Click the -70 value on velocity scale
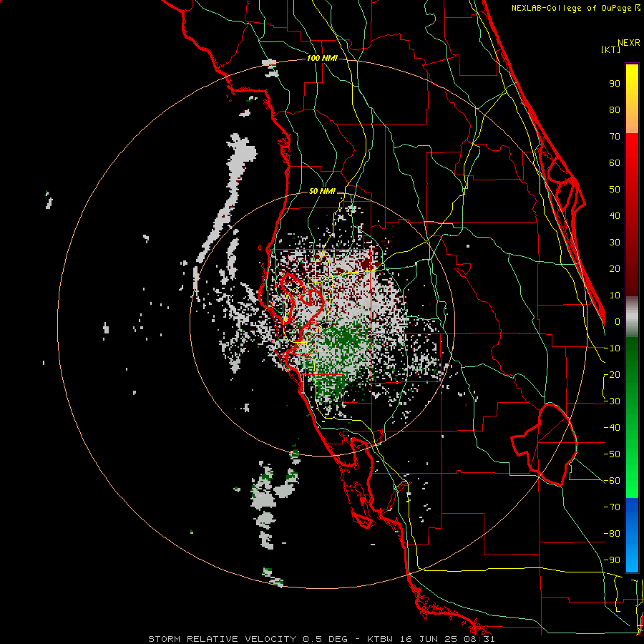 pos(612,507)
